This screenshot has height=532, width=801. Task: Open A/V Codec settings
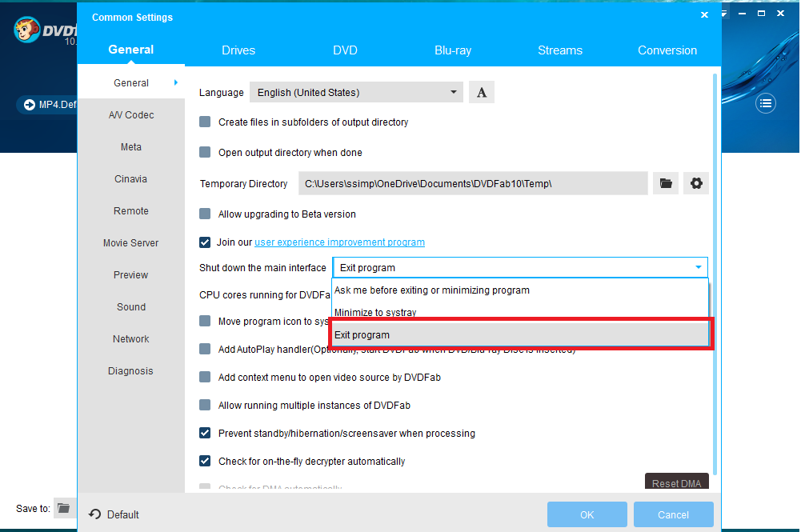coord(131,115)
